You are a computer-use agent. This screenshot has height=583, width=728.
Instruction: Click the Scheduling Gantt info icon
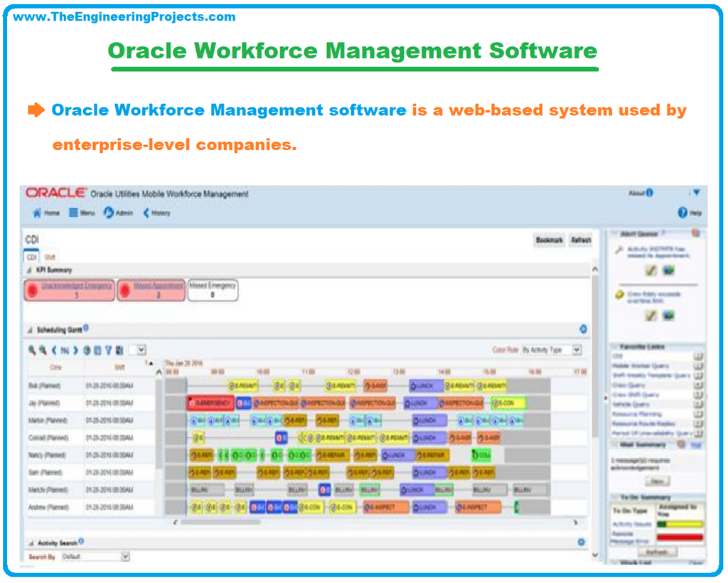tap(86, 328)
